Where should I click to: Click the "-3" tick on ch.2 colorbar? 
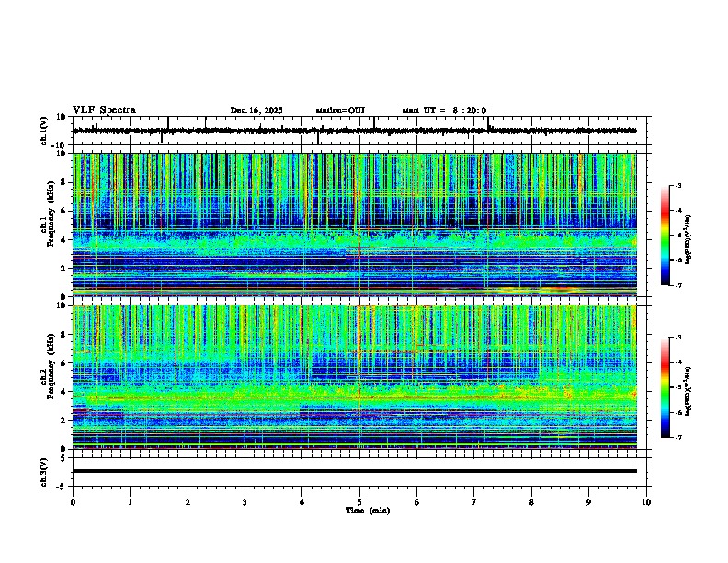(677, 338)
